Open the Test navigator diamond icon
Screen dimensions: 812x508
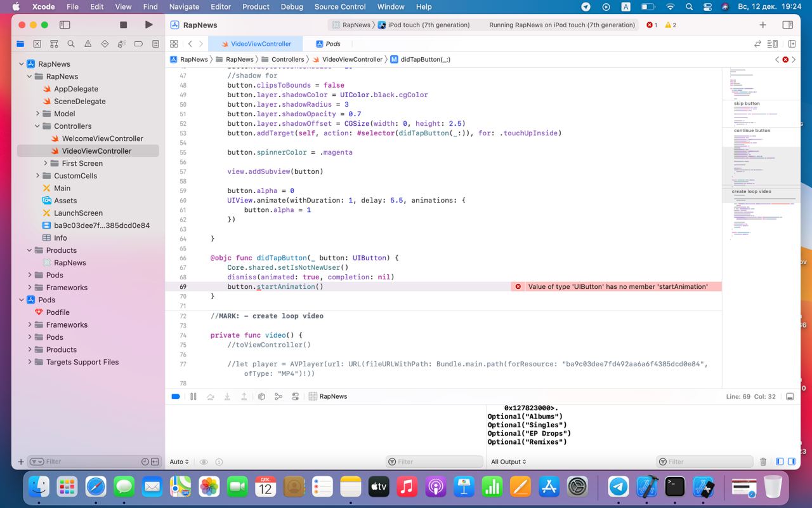coord(105,44)
